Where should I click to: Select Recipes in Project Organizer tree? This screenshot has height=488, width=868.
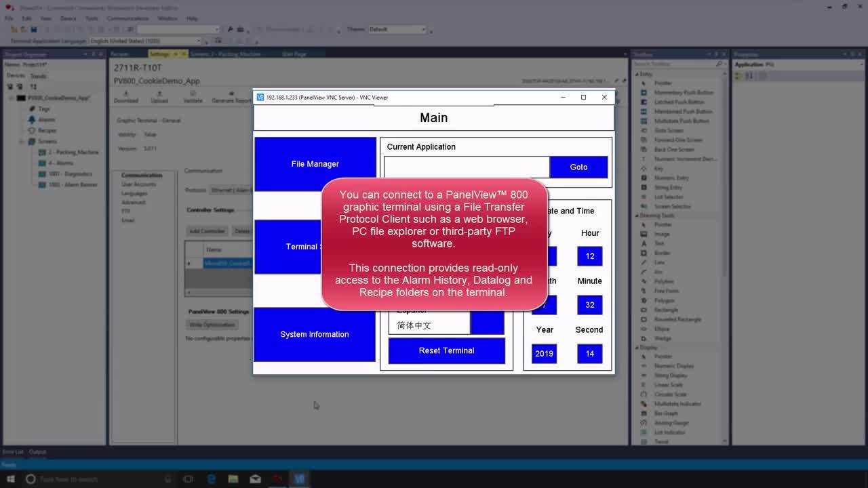47,130
